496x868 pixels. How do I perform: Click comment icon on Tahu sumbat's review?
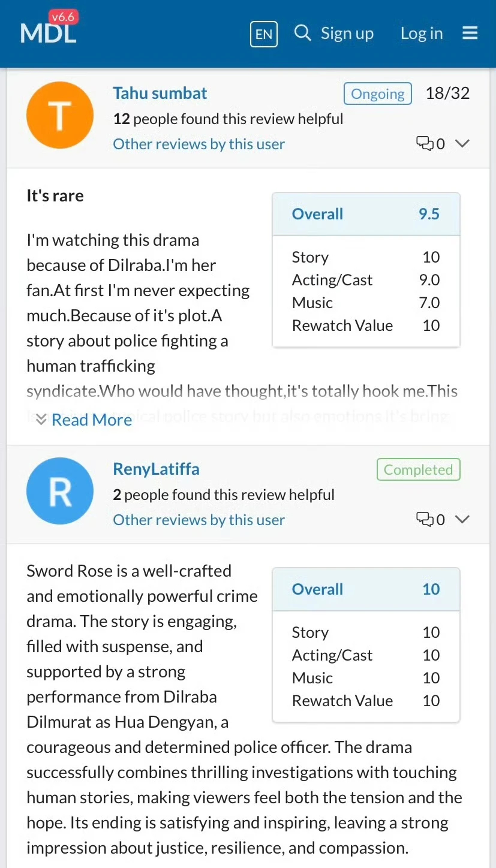[x=425, y=143]
